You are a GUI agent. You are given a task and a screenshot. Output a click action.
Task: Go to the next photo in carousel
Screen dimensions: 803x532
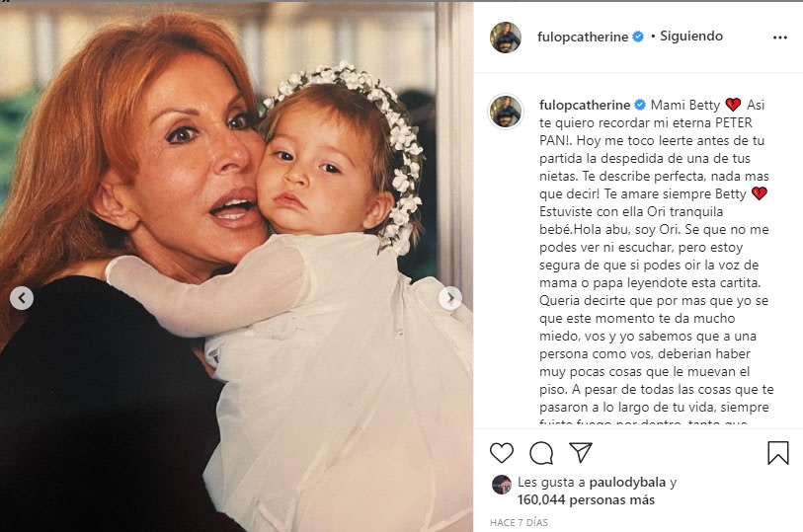pos(450,298)
